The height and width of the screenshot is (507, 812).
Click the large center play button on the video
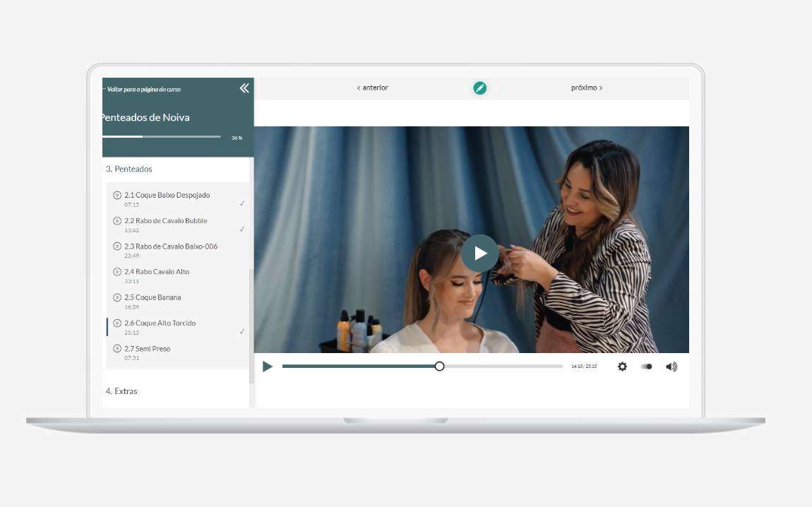coord(480,253)
